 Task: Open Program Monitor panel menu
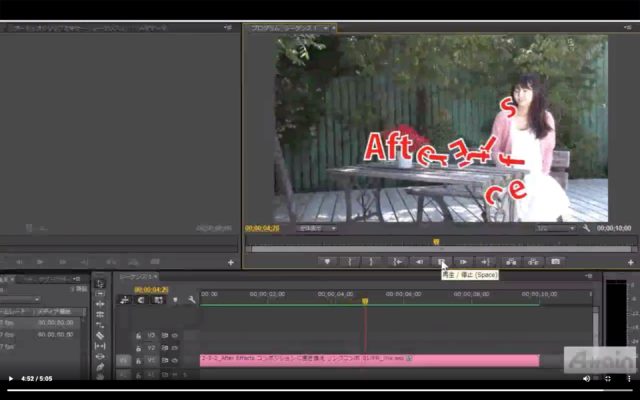628,27
